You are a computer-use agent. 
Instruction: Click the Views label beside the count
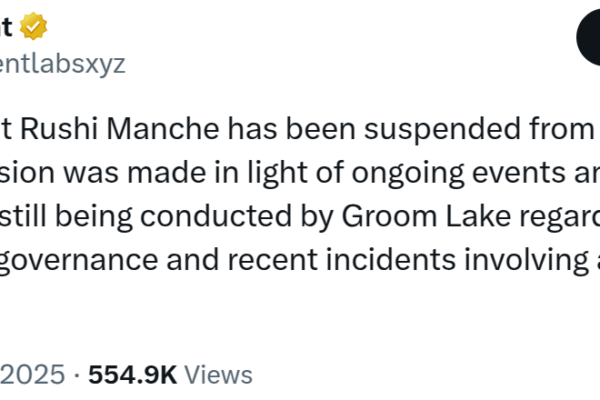tap(218, 374)
